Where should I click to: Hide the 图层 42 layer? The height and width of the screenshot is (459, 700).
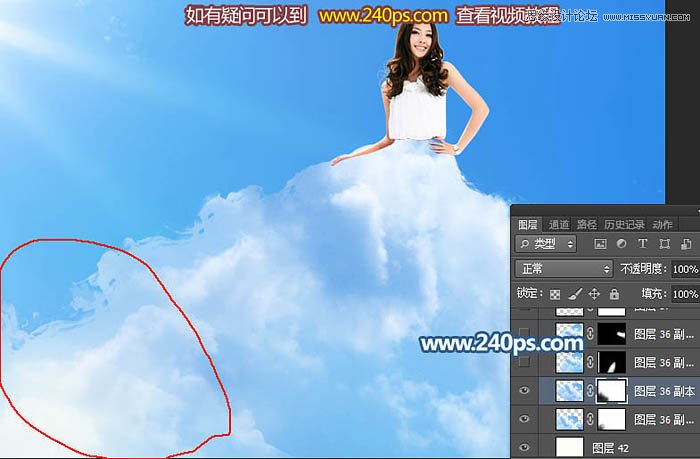(524, 448)
